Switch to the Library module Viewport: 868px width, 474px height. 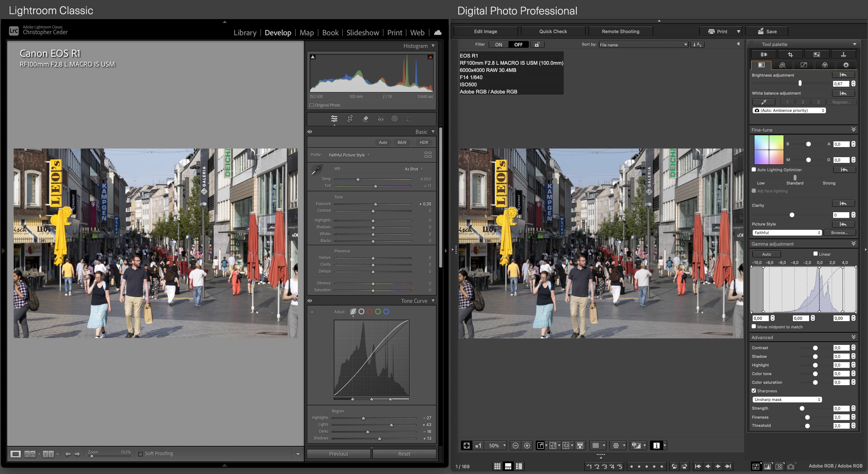[x=245, y=33]
